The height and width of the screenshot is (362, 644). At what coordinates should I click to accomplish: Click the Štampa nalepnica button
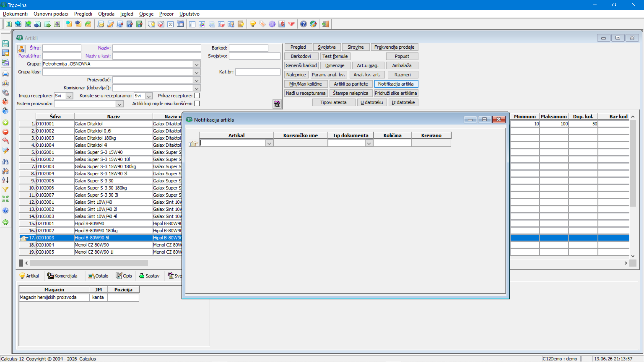[x=351, y=93]
